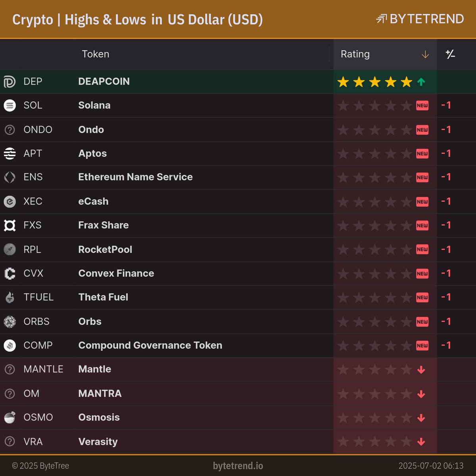476x476 pixels.
Task: Click the ByteTrend logo in the header
Action: [420, 19]
